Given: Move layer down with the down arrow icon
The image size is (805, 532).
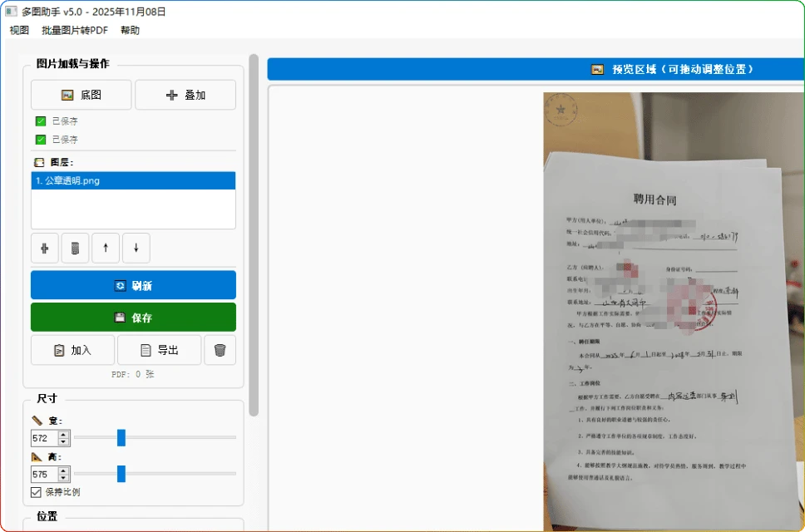Looking at the screenshot, I should 136,248.
